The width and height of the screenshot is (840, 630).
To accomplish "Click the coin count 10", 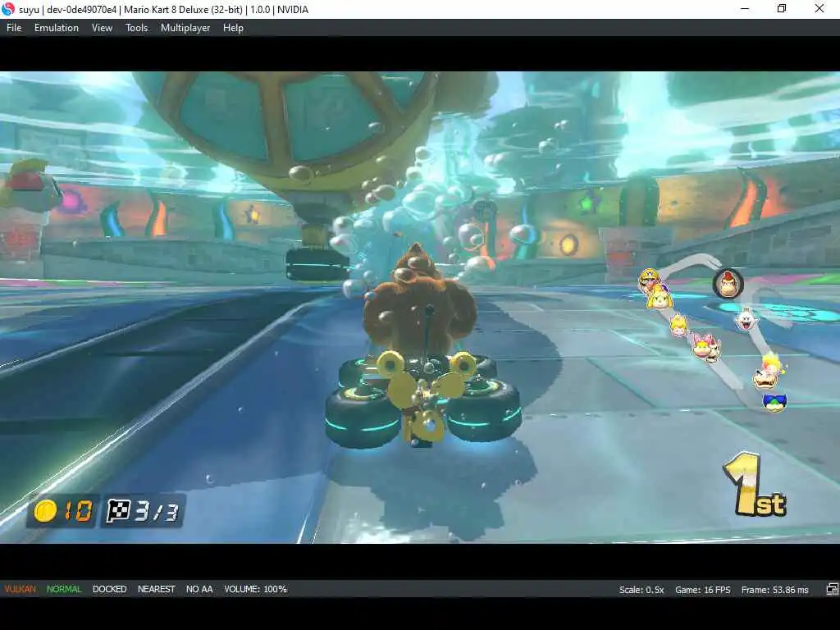I will 78,511.
